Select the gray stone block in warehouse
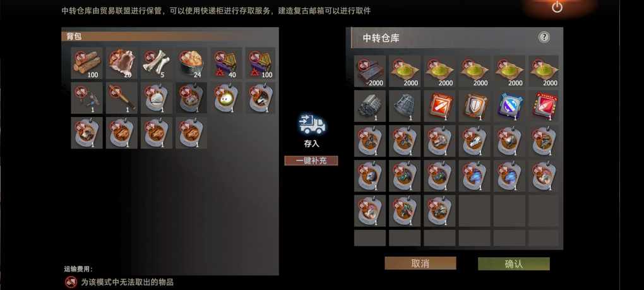The height and width of the screenshot is (290, 644). [x=370, y=106]
